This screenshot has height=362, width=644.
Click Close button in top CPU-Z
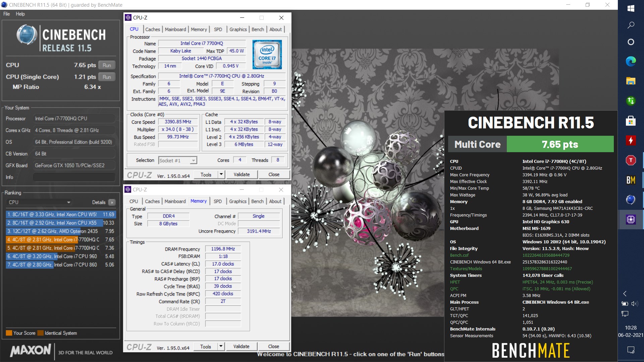coord(274,174)
